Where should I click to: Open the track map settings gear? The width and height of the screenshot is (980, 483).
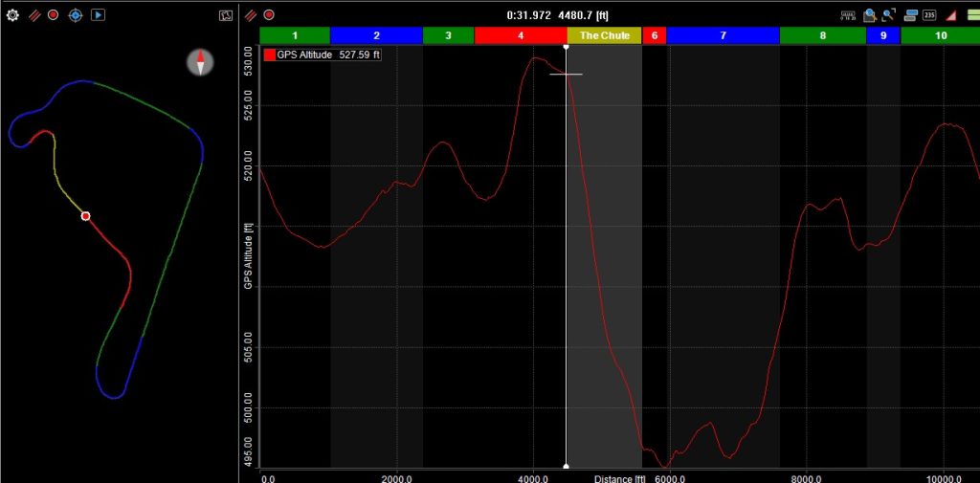tap(12, 15)
